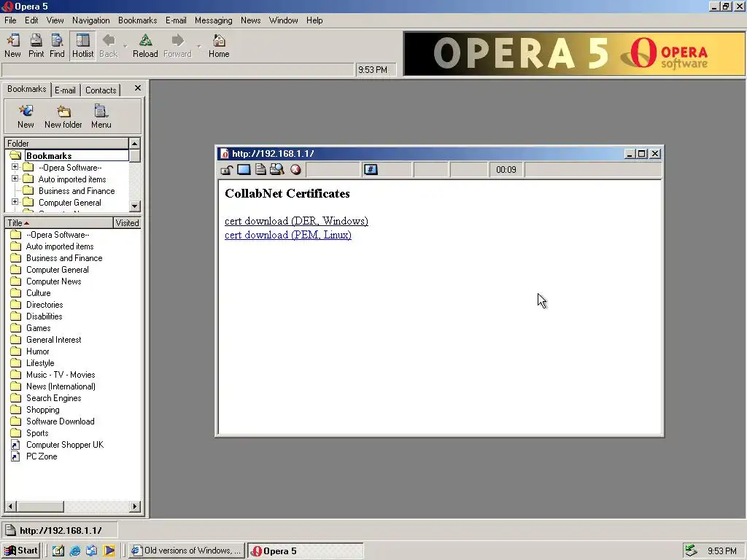
Task: Click the Reload icon
Action: point(145,46)
